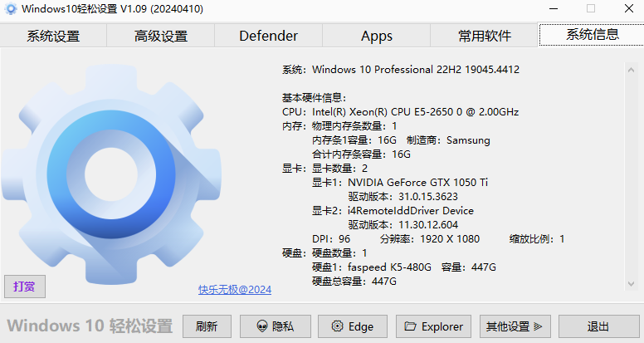Screen dimensions: 644x343
Task: Open the 快乐无极@2024 link
Action: click(x=234, y=290)
